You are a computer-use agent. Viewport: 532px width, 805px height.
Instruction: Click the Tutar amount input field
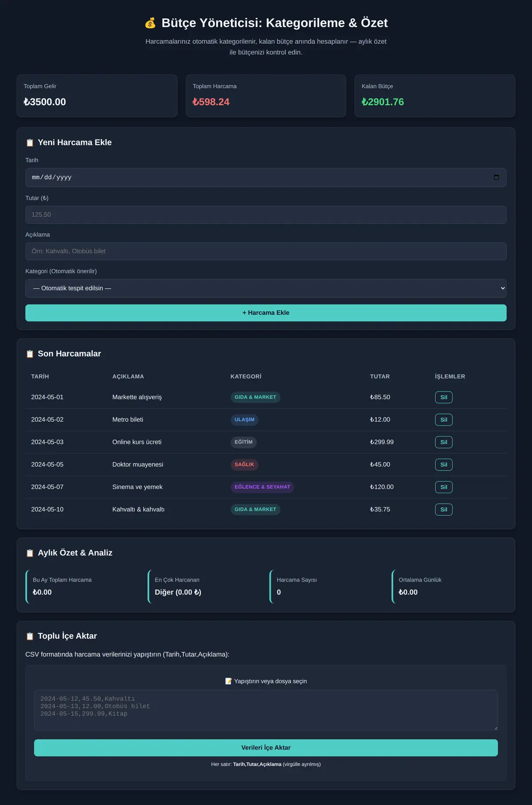[x=266, y=215]
